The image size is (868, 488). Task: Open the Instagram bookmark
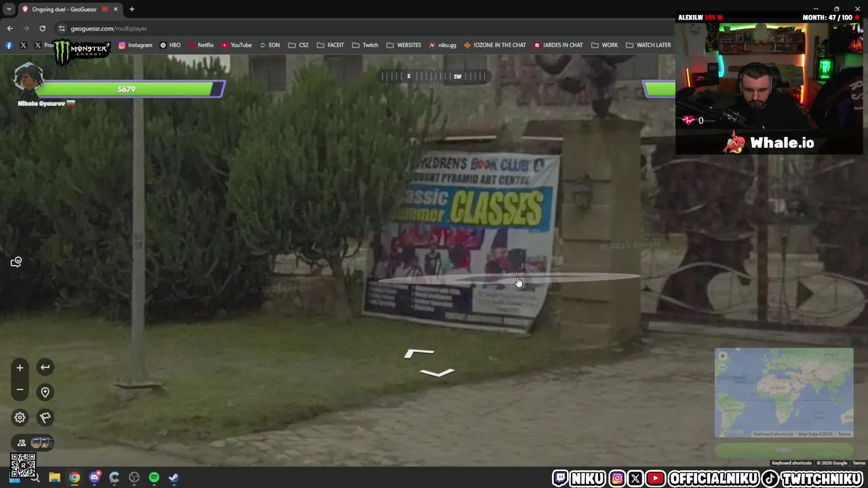135,45
